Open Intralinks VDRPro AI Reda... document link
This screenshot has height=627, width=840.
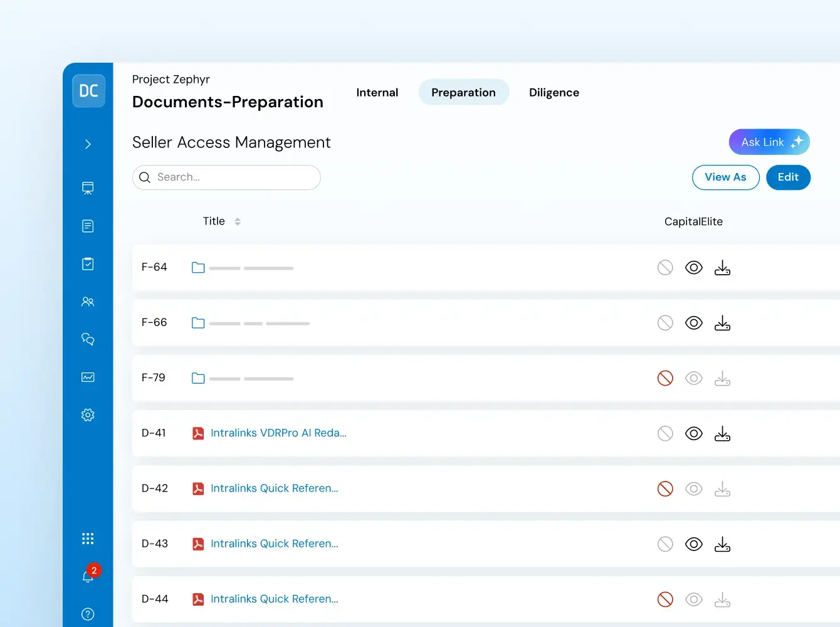pyautogui.click(x=278, y=433)
